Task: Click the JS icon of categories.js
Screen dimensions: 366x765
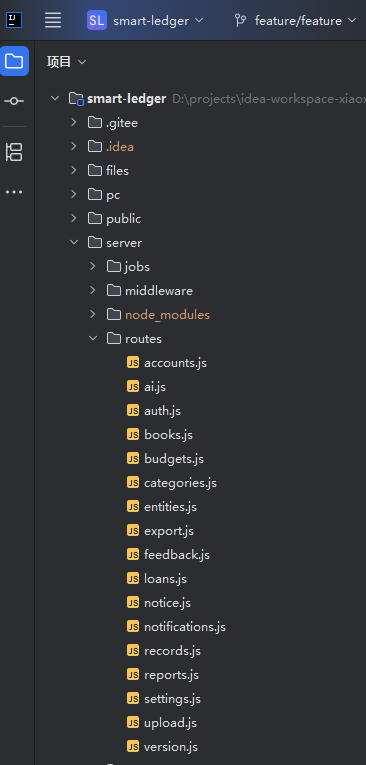Action: point(133,483)
